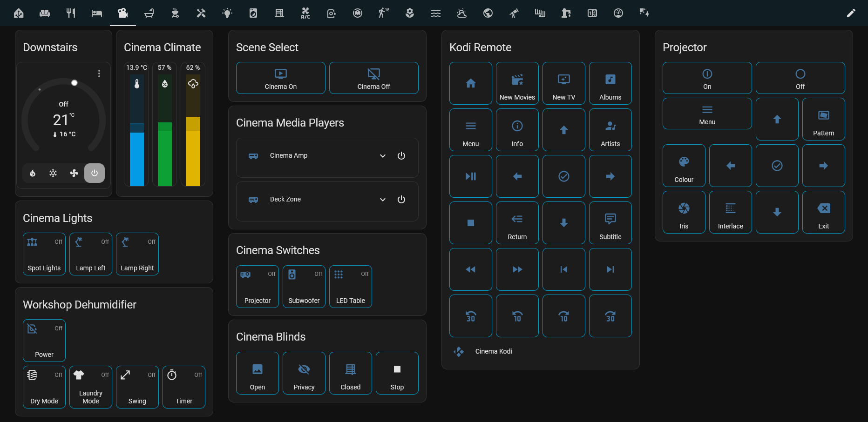Expand the Cinema Amp media player
Image resolution: width=868 pixels, height=422 pixels.
point(382,156)
